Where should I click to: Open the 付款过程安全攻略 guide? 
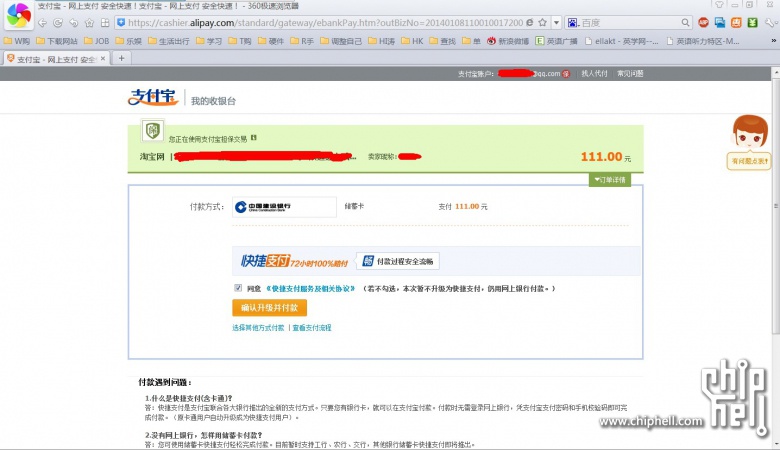click(398, 261)
